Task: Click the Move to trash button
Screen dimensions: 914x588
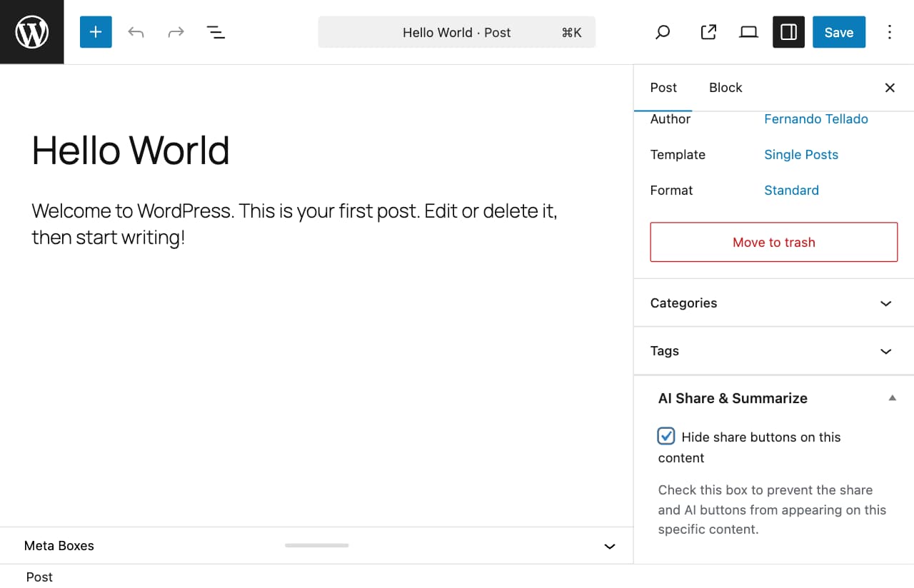Action: [773, 242]
